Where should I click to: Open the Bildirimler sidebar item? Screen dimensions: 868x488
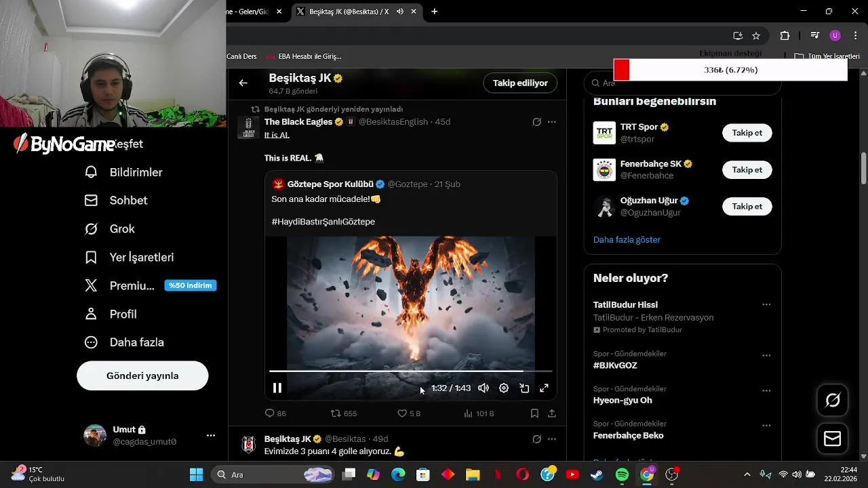tap(123, 172)
